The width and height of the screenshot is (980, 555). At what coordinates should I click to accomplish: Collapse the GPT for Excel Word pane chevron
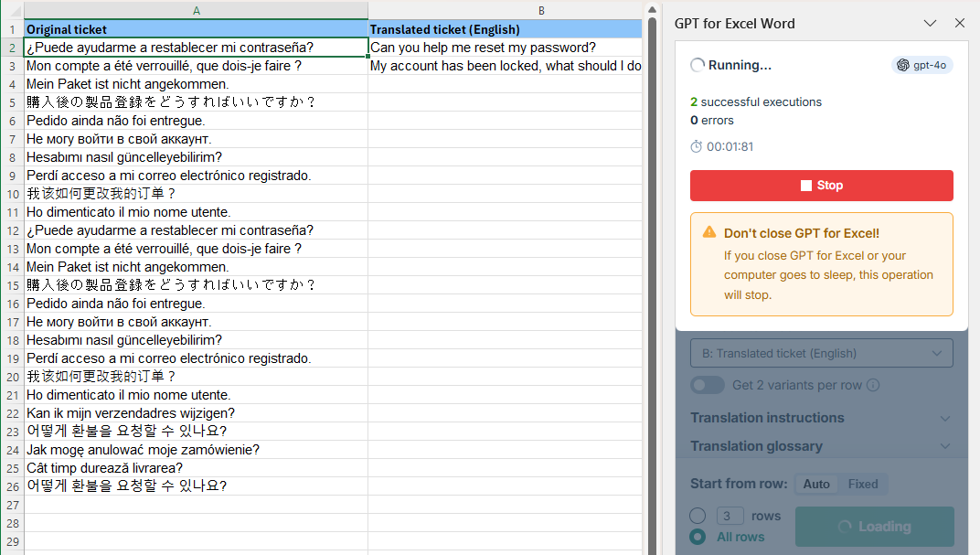pos(930,24)
